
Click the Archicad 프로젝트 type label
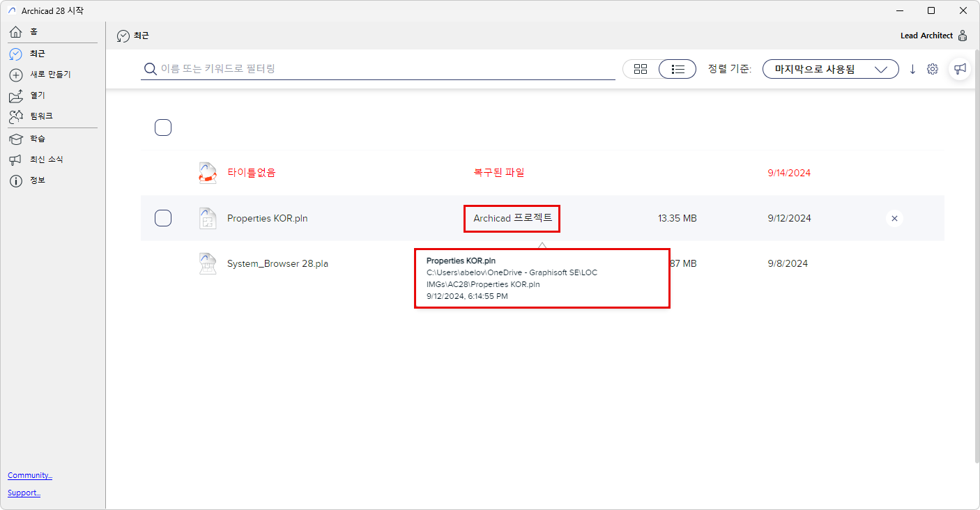point(512,218)
